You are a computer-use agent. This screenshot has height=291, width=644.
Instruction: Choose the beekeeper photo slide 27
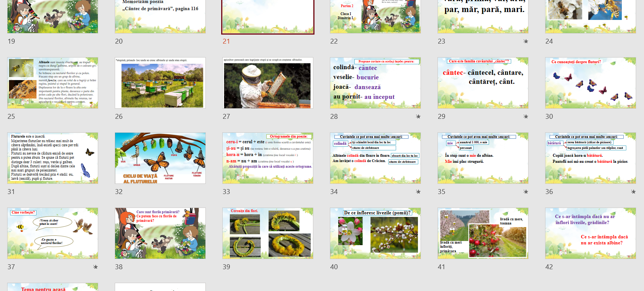[x=267, y=83]
